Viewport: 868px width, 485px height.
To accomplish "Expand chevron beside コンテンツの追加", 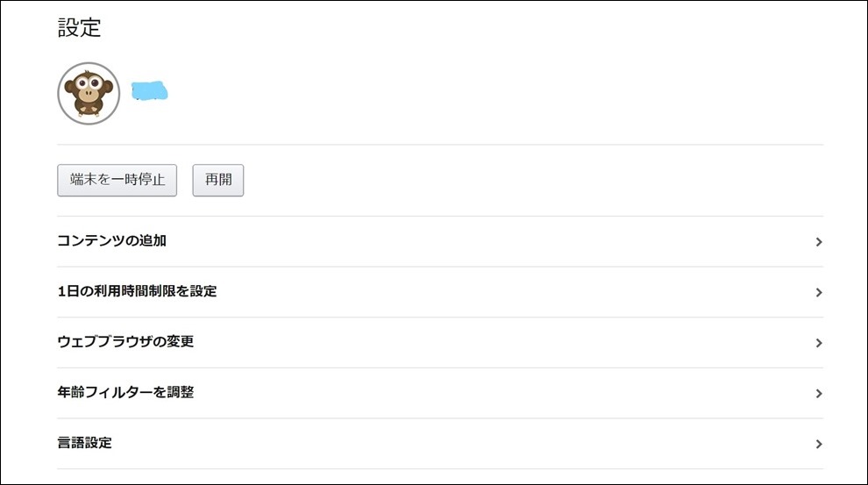I will pos(819,242).
